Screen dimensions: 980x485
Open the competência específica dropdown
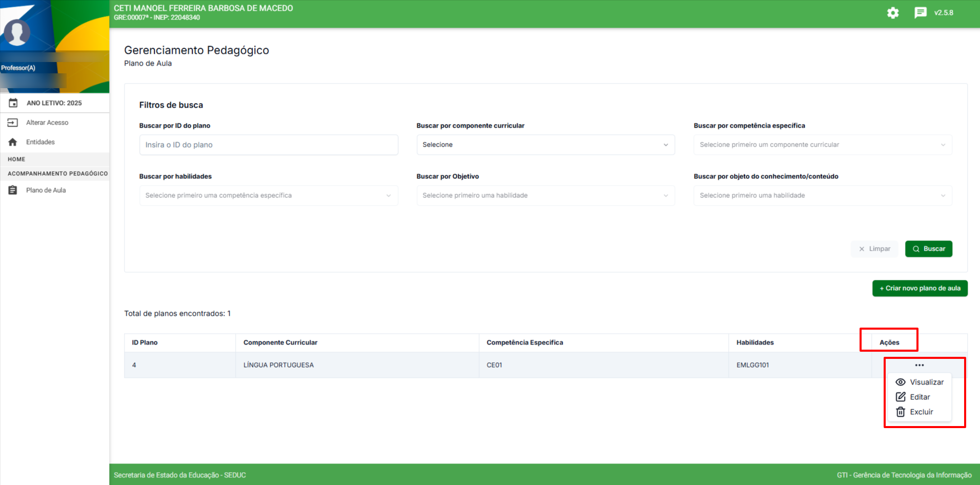822,145
